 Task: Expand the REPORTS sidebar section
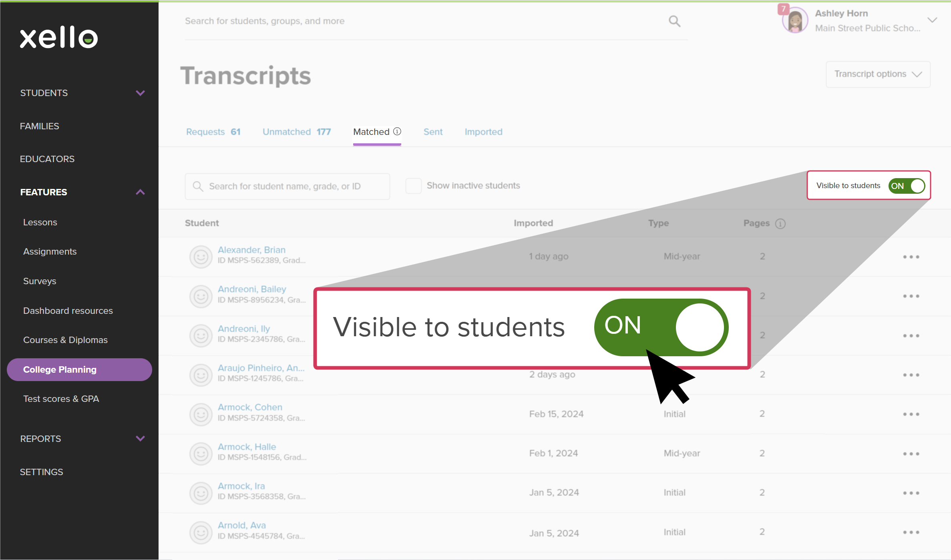pyautogui.click(x=140, y=438)
